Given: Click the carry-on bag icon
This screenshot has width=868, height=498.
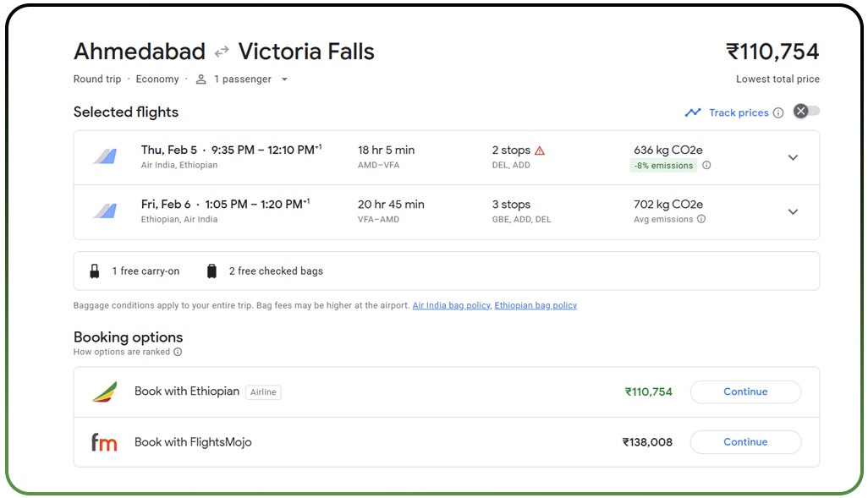Looking at the screenshot, I should click(x=95, y=271).
